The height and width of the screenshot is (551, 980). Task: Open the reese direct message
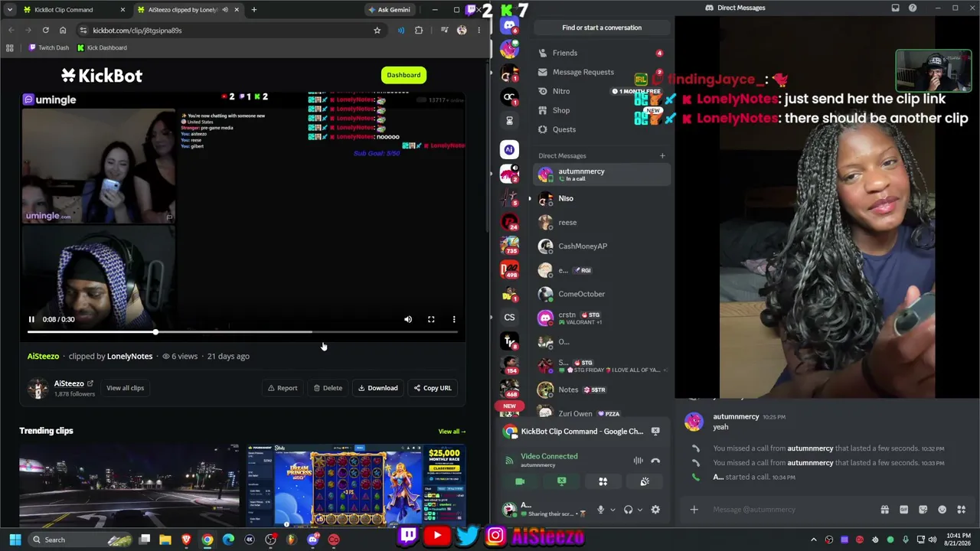coord(602,222)
